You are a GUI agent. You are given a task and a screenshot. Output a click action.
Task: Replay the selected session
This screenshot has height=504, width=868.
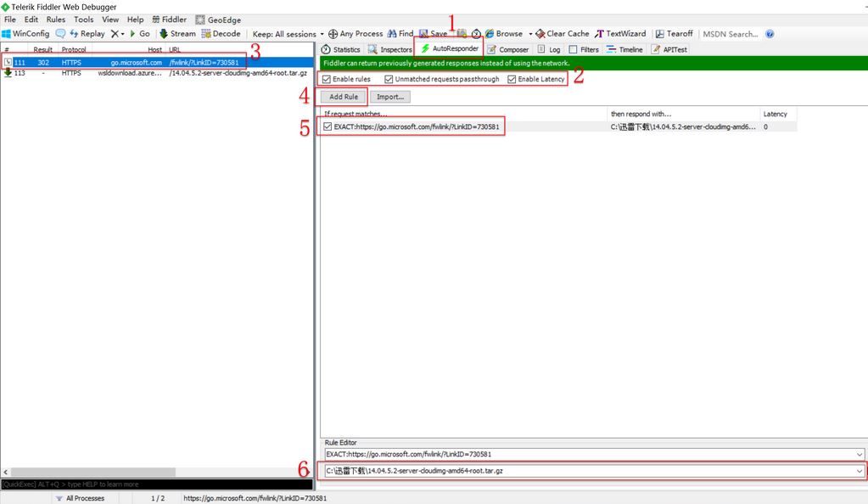click(87, 34)
